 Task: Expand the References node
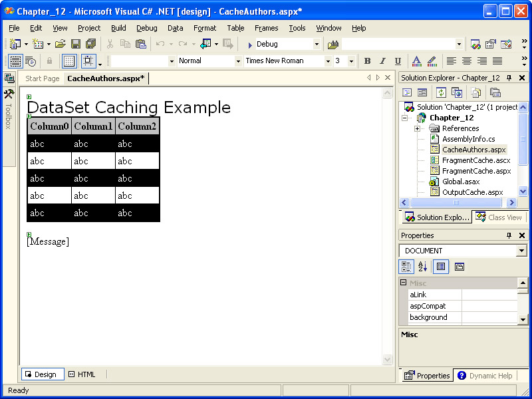coord(417,128)
